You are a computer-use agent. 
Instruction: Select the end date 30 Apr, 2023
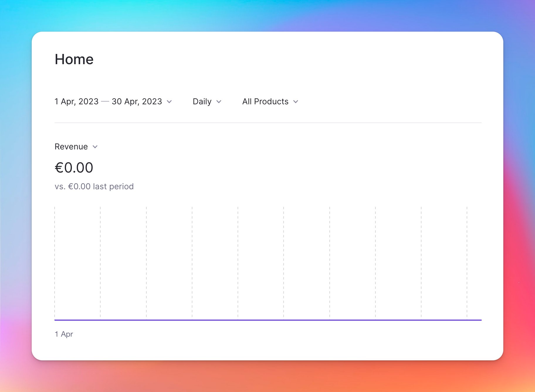(x=137, y=101)
